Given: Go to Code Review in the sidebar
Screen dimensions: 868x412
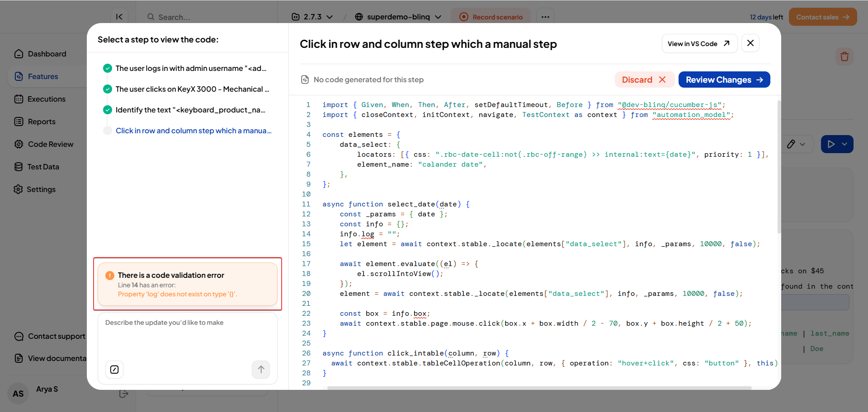Looking at the screenshot, I should click(x=50, y=144).
